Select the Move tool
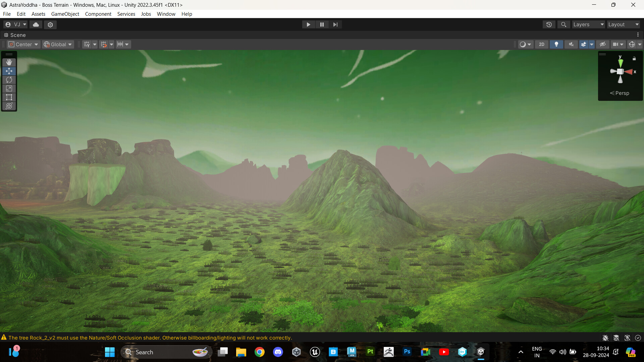The width and height of the screenshot is (644, 362). pyautogui.click(x=9, y=71)
